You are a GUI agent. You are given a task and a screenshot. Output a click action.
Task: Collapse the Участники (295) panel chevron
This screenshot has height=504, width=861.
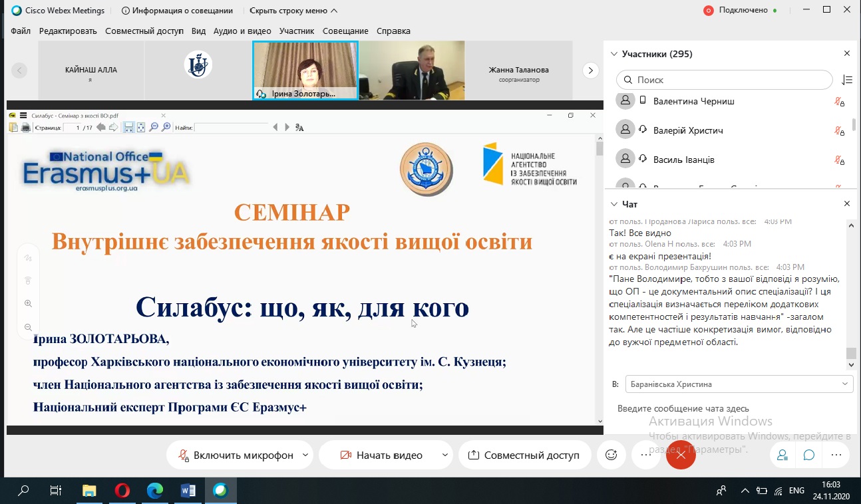(x=613, y=54)
